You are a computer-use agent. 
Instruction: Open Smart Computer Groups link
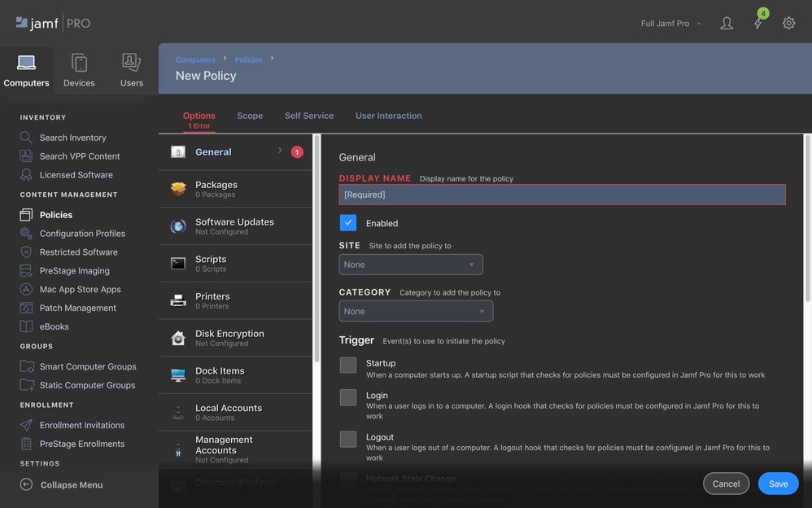88,366
